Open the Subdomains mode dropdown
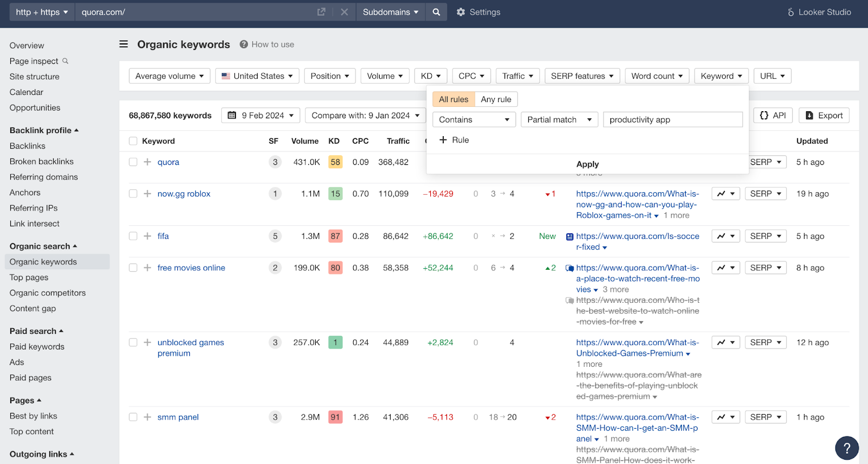This screenshot has height=464, width=868. pyautogui.click(x=391, y=12)
